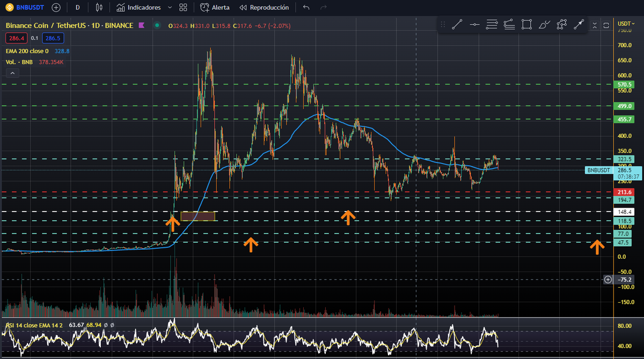This screenshot has height=359, width=644.
Task: Create an alert with Alerta
Action: 215,8
